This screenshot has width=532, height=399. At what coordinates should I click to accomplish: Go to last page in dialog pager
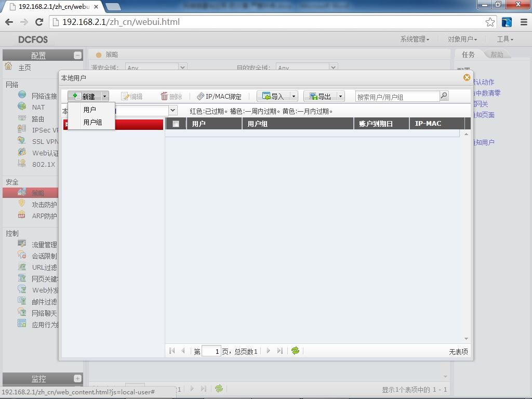tap(280, 351)
